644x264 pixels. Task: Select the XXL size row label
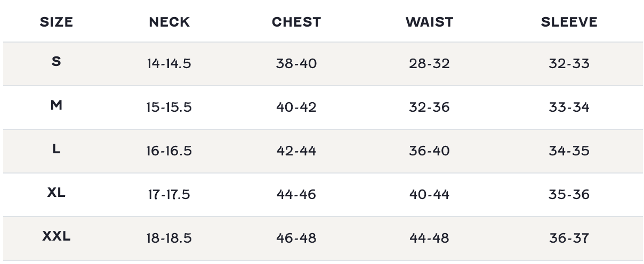pos(57,236)
